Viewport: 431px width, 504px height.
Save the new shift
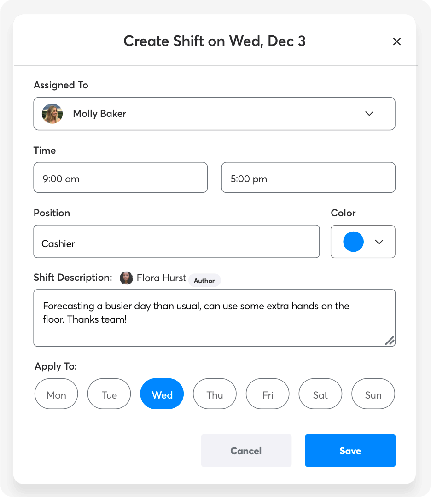point(350,451)
